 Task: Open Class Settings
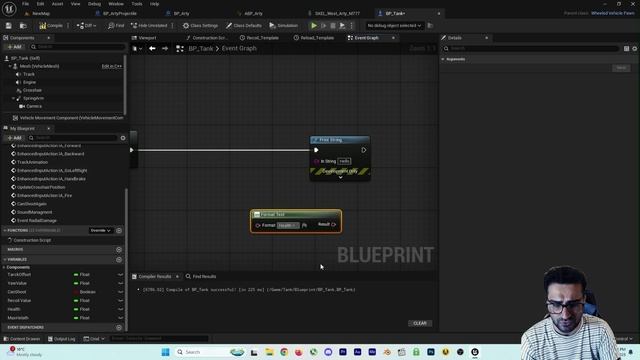(200, 26)
